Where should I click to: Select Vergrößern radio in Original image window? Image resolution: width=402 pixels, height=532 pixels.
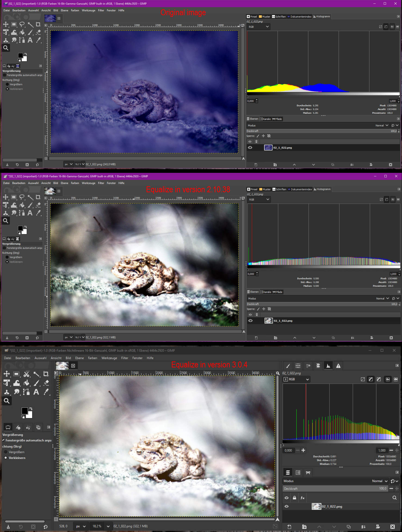pyautogui.click(x=7, y=84)
